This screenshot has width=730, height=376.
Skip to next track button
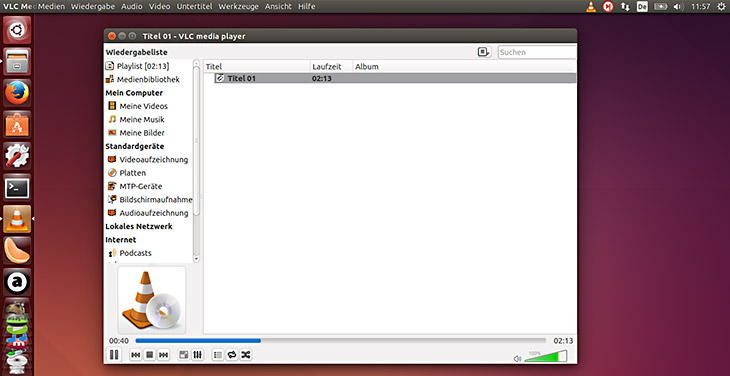click(163, 355)
